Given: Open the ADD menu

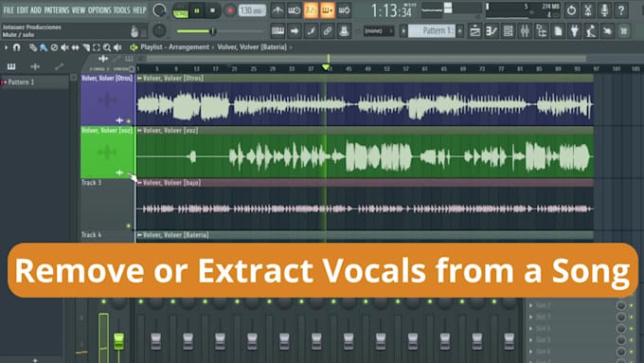Looking at the screenshot, I should 36,9.
